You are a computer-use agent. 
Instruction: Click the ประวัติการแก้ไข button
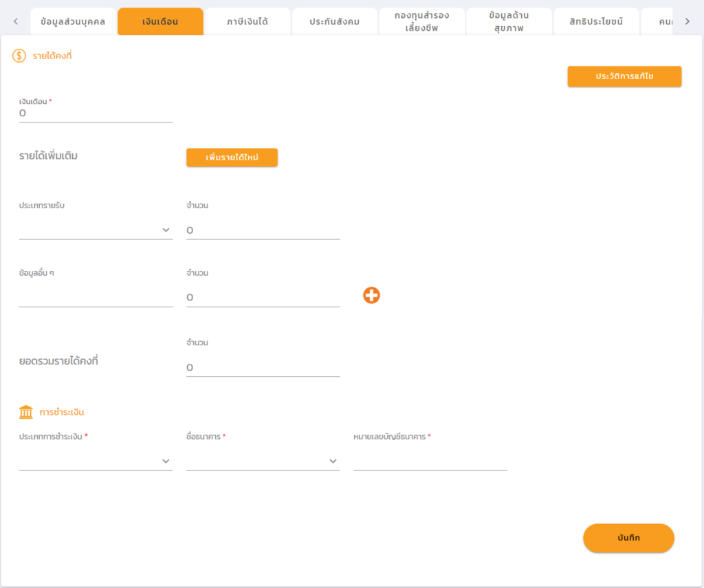coord(624,76)
